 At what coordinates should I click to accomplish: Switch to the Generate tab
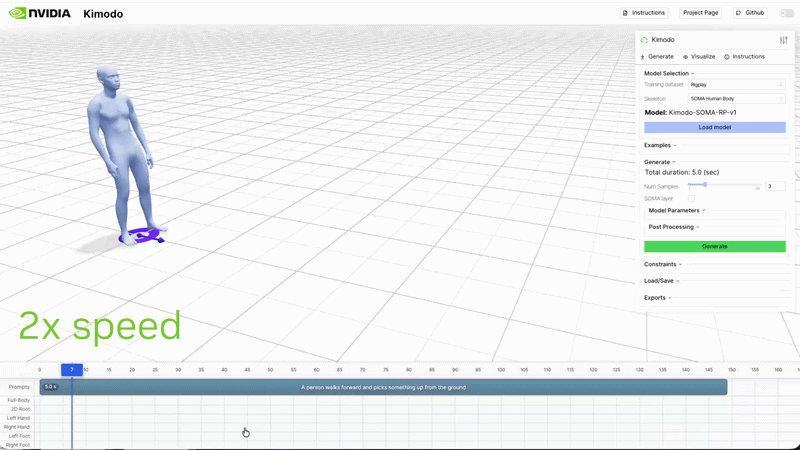click(x=657, y=57)
